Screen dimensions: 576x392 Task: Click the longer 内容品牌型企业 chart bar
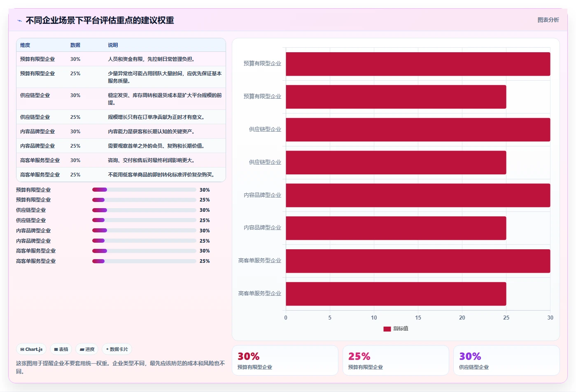(418, 195)
